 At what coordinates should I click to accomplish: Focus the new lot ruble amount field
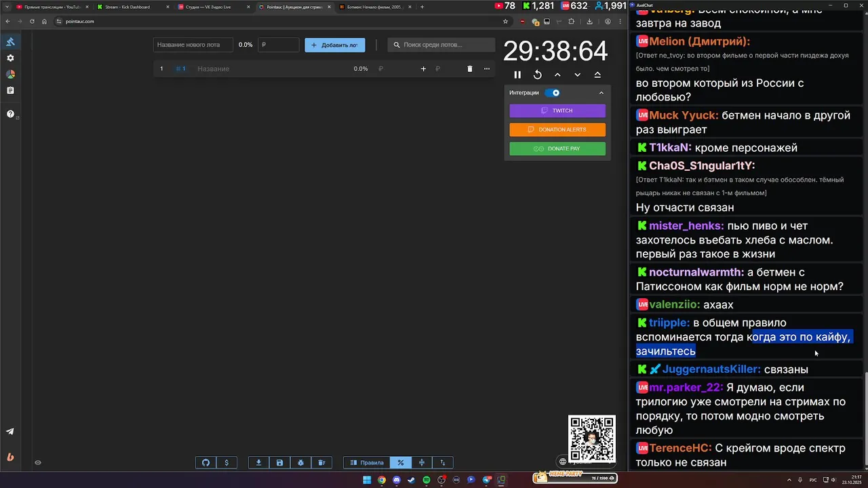[279, 45]
